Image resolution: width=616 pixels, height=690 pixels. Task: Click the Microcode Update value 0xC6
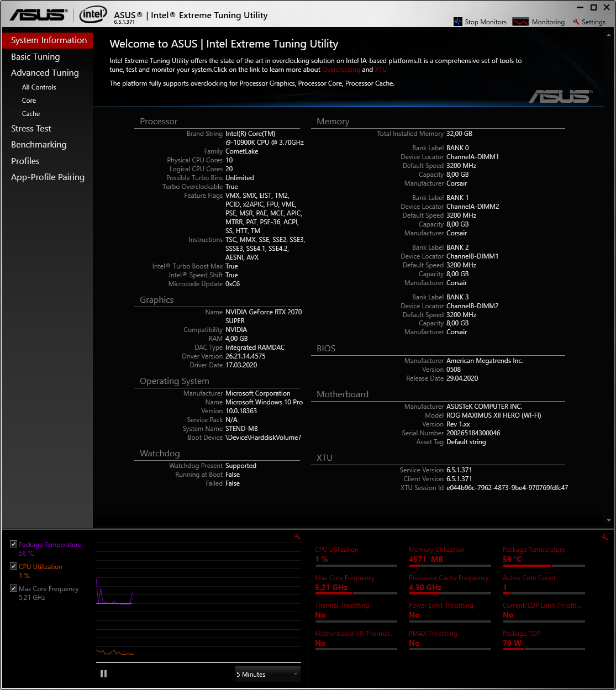click(x=233, y=284)
